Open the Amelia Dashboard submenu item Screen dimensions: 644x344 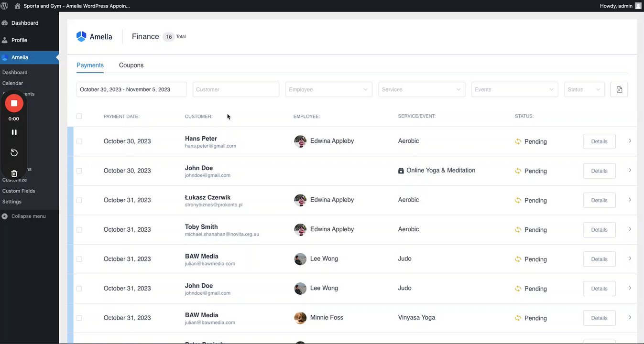coord(15,73)
